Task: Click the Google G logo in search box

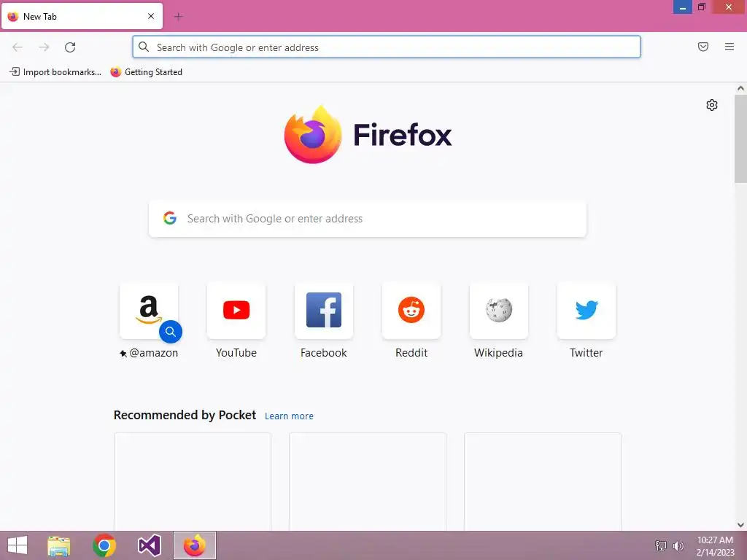Action: pos(169,218)
